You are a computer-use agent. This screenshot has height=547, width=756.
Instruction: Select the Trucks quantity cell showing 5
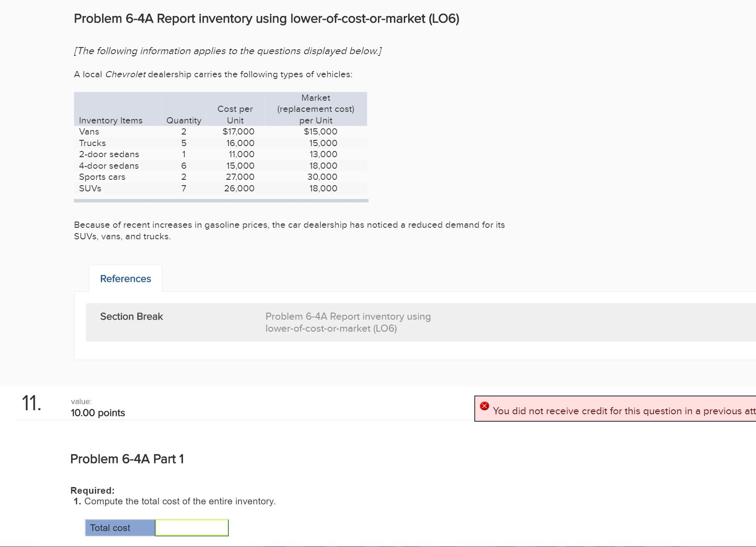pos(183,143)
